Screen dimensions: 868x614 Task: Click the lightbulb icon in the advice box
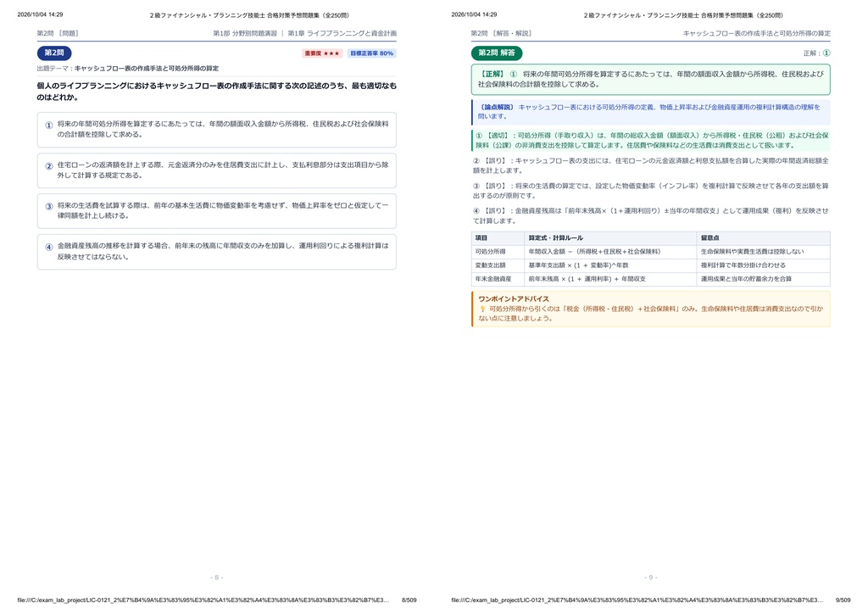click(482, 309)
